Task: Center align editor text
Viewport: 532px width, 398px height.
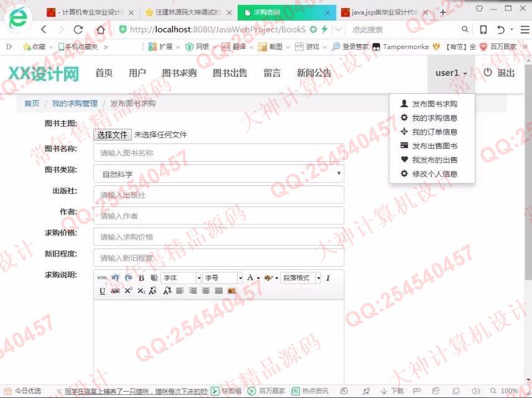Action: (x=205, y=291)
